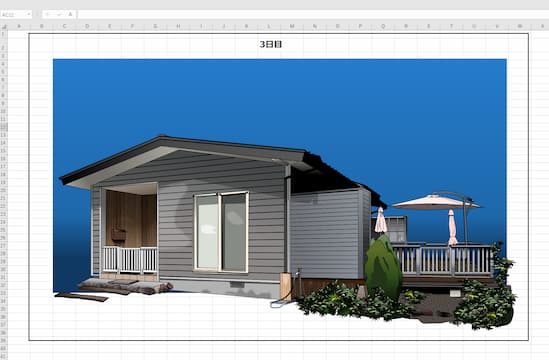Select column B header

41,26
